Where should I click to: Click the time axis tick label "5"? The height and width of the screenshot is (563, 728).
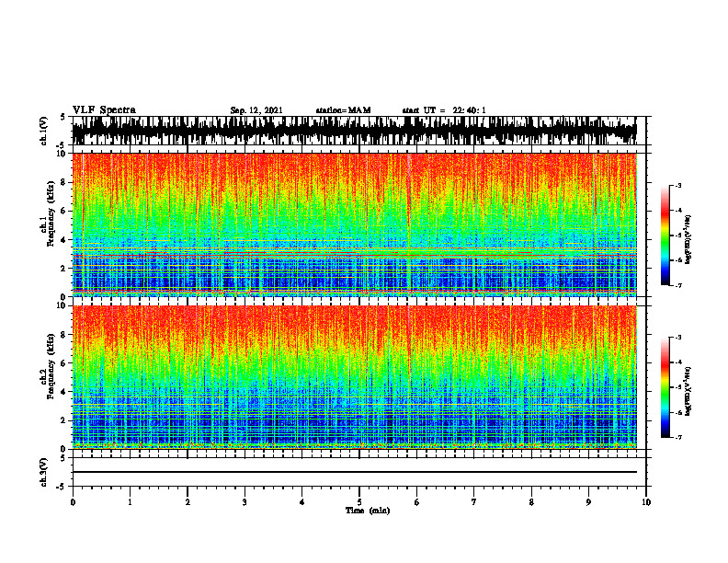pyautogui.click(x=359, y=502)
